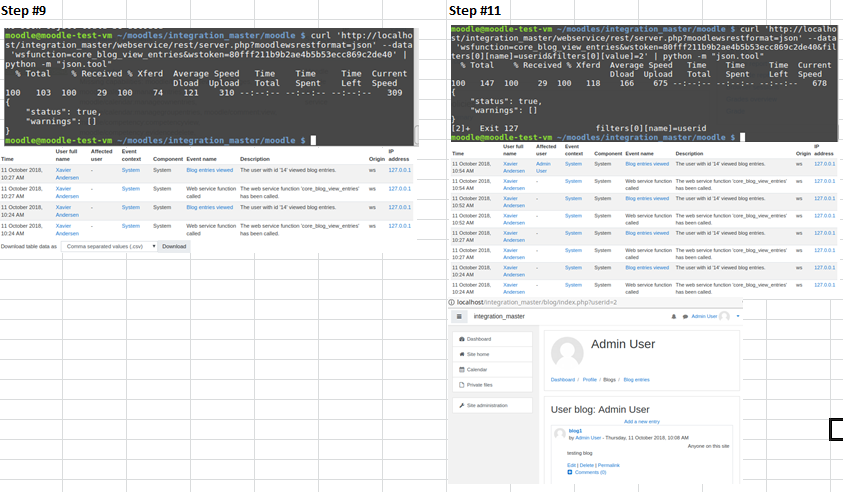Open the hamburger navigation drawer toggle
Image resolution: width=843 pixels, height=492 pixels.
point(459,317)
